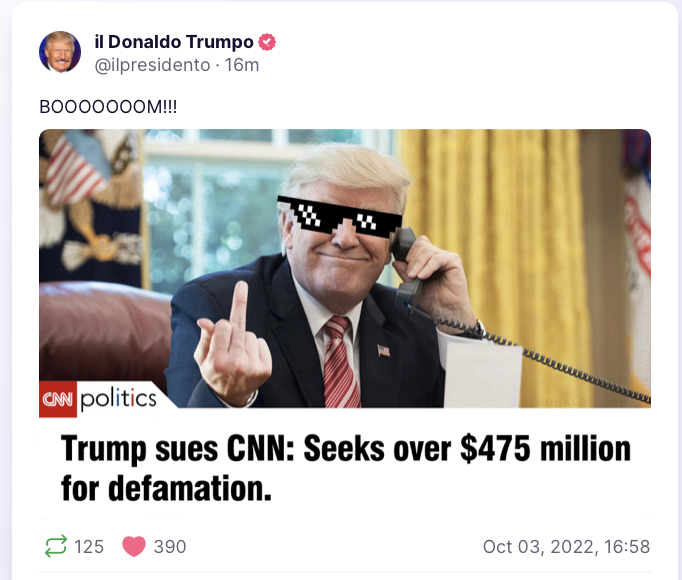The height and width of the screenshot is (580, 682).
Task: Click the red verified badge checkmark
Action: click(267, 42)
